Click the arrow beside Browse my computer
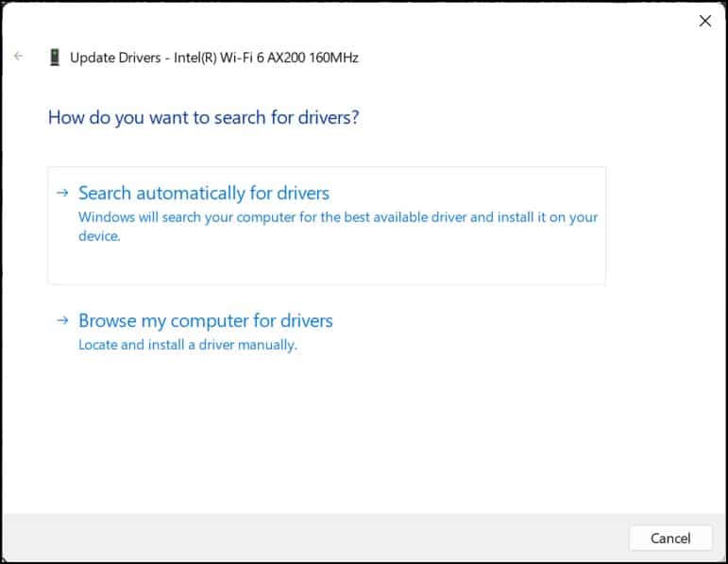 pyautogui.click(x=62, y=320)
